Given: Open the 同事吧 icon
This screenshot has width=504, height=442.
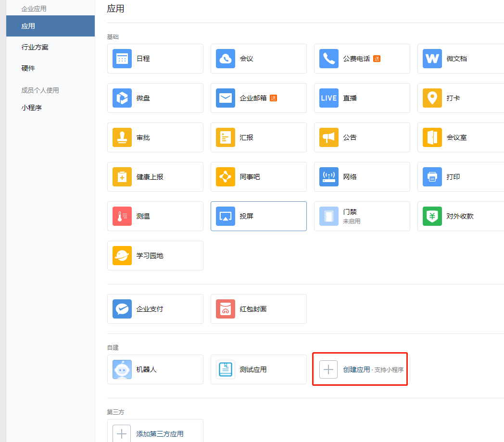Looking at the screenshot, I should (x=226, y=177).
